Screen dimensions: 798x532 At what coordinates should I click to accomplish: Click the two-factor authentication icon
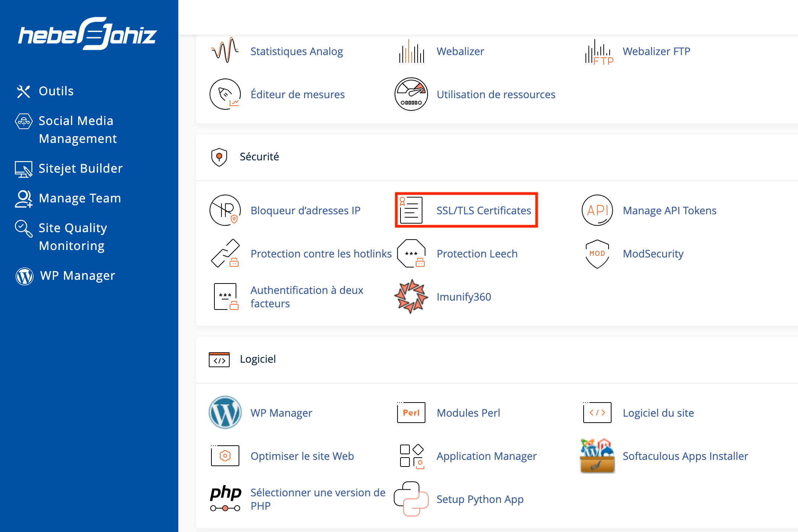coord(226,297)
